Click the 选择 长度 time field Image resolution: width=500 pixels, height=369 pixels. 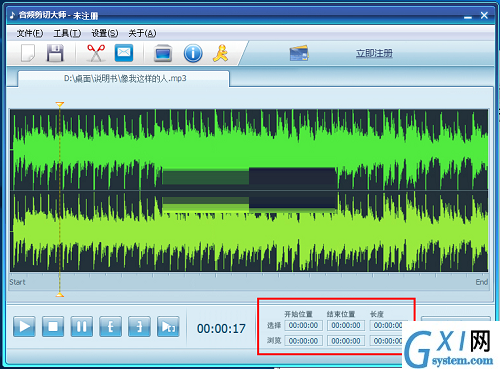[386, 325]
